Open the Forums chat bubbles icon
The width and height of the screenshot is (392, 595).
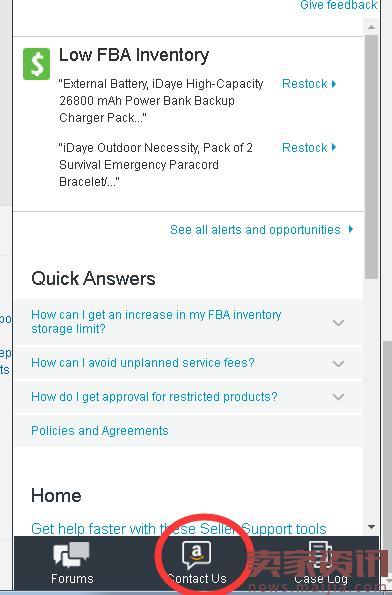pos(71,554)
